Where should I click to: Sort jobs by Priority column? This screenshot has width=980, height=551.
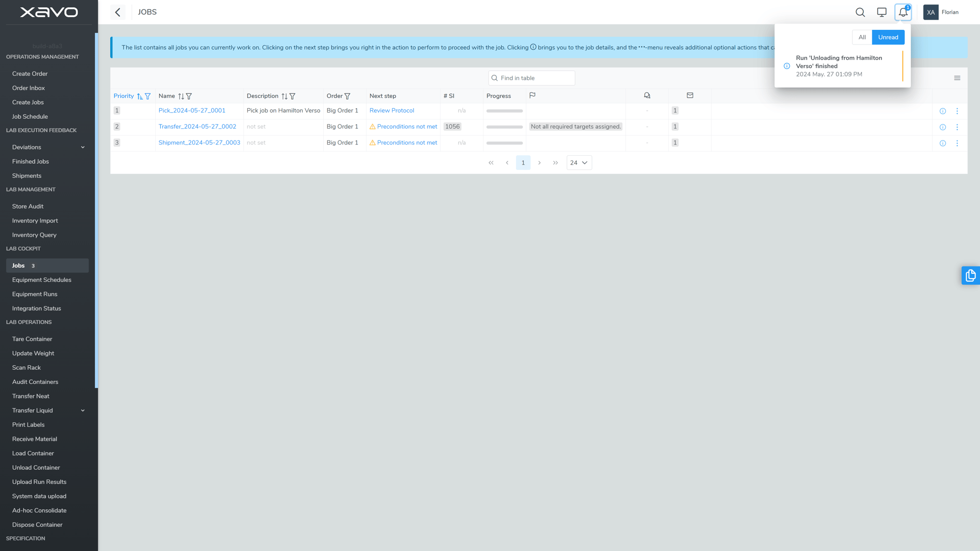pyautogui.click(x=140, y=96)
